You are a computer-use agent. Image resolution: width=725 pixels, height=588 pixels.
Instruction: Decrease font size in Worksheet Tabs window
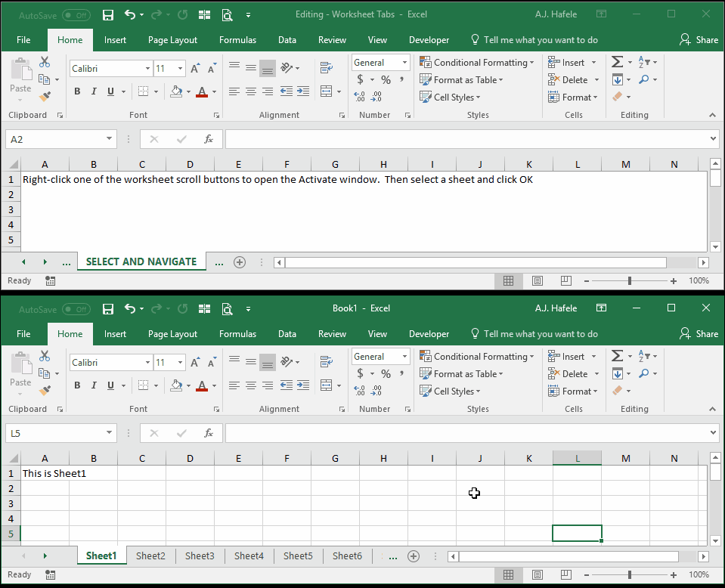click(x=212, y=69)
